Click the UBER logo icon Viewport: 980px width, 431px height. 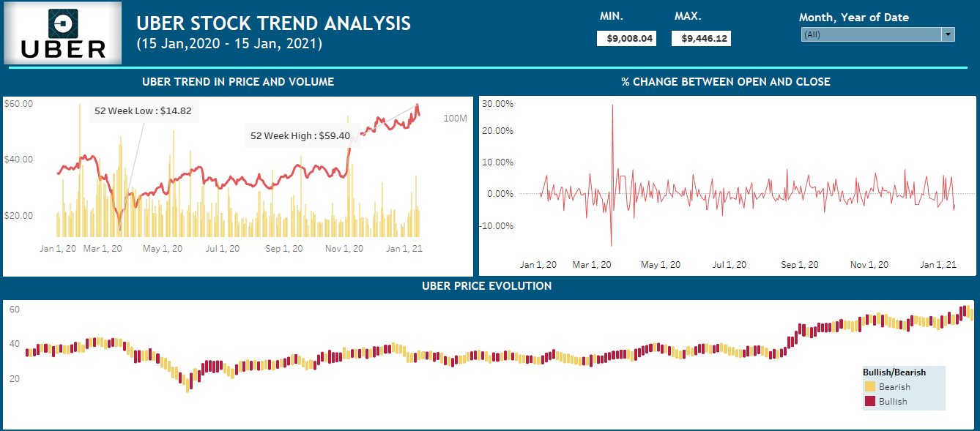pos(62,23)
